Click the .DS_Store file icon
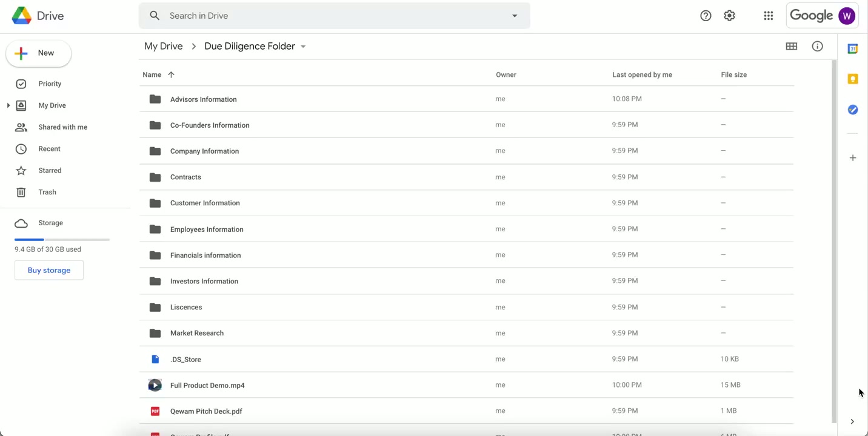The height and width of the screenshot is (436, 868). click(x=155, y=359)
